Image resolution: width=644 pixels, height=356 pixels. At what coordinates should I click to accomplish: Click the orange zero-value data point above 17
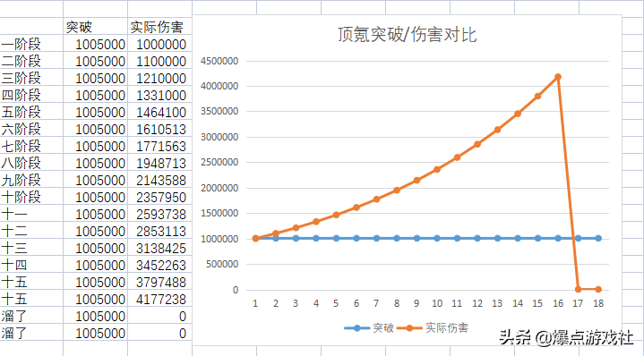pyautogui.click(x=578, y=289)
